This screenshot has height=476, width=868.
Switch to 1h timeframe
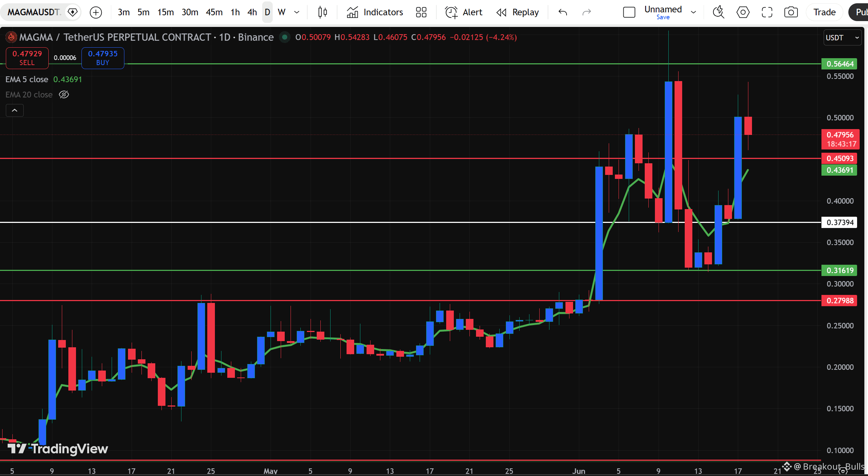[x=235, y=12]
